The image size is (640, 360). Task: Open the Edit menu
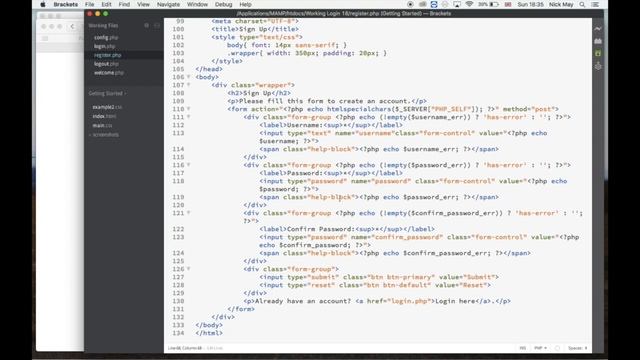pos(106,4)
